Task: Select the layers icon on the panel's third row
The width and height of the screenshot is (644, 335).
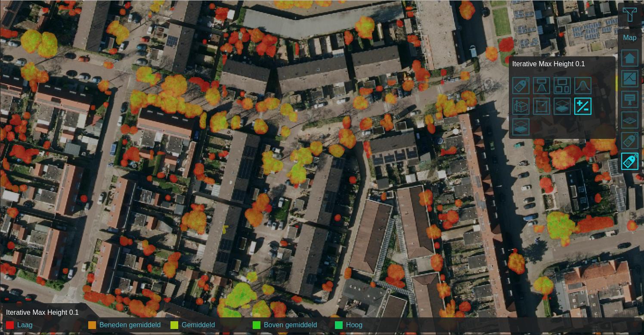Action: pos(521,127)
